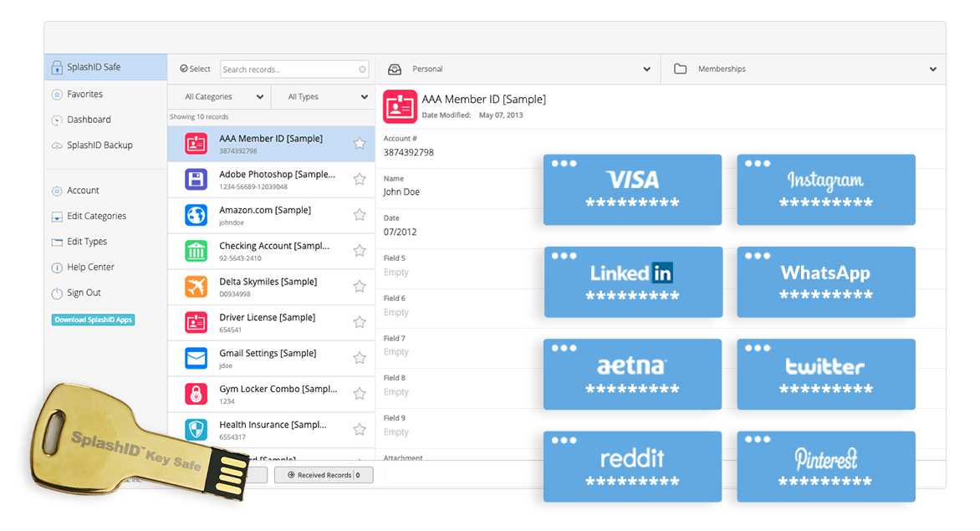This screenshot has width=980, height=531.
Task: Click the Health Insurance shield icon
Action: point(197,430)
